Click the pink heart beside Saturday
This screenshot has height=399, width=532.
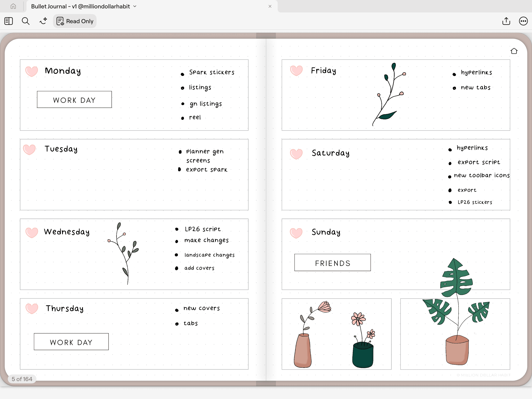pyautogui.click(x=296, y=154)
